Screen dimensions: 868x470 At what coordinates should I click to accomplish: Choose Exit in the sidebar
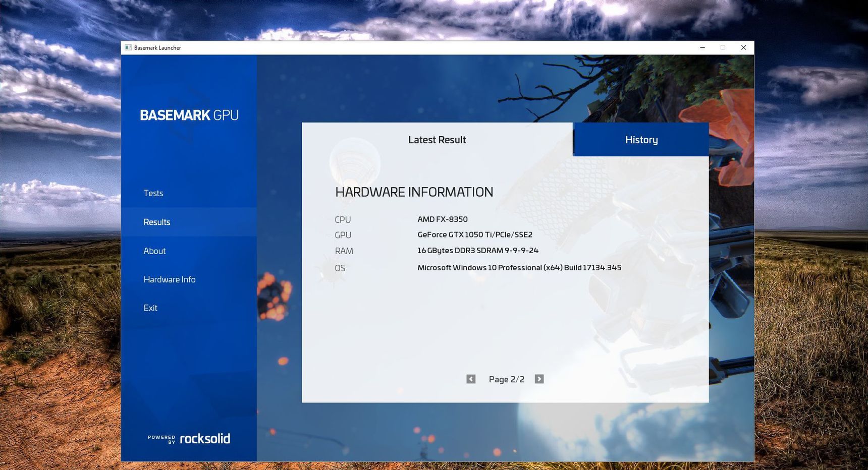click(189, 308)
